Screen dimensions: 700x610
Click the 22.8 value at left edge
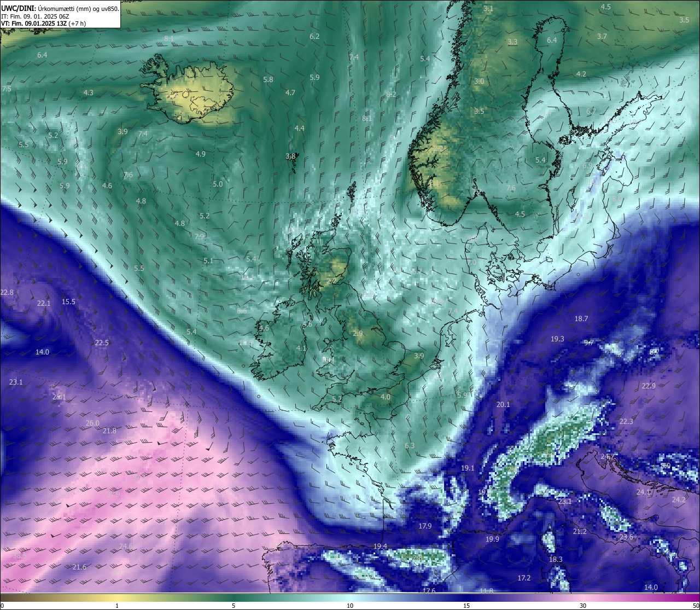[7, 293]
